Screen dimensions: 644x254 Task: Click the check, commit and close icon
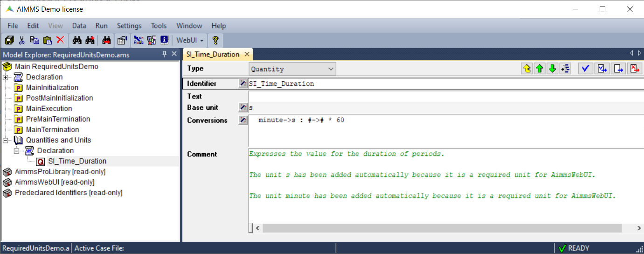click(602, 69)
